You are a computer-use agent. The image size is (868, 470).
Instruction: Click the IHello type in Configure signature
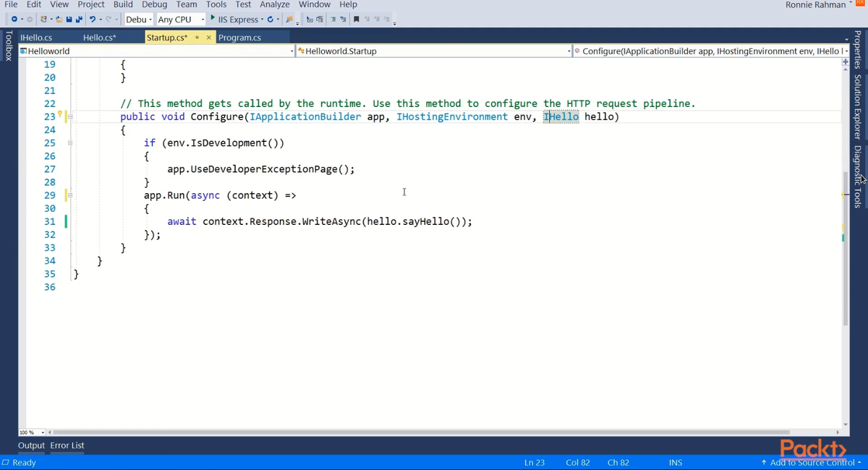point(561,116)
